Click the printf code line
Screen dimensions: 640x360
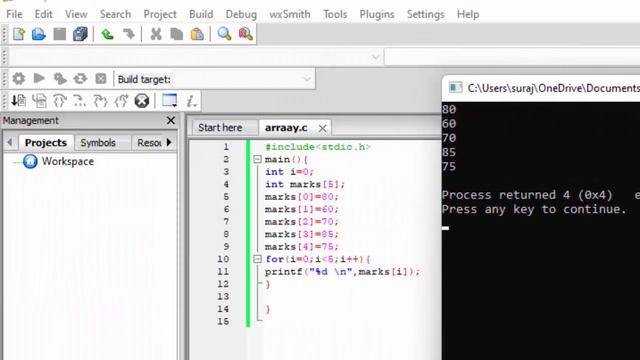[342, 271]
